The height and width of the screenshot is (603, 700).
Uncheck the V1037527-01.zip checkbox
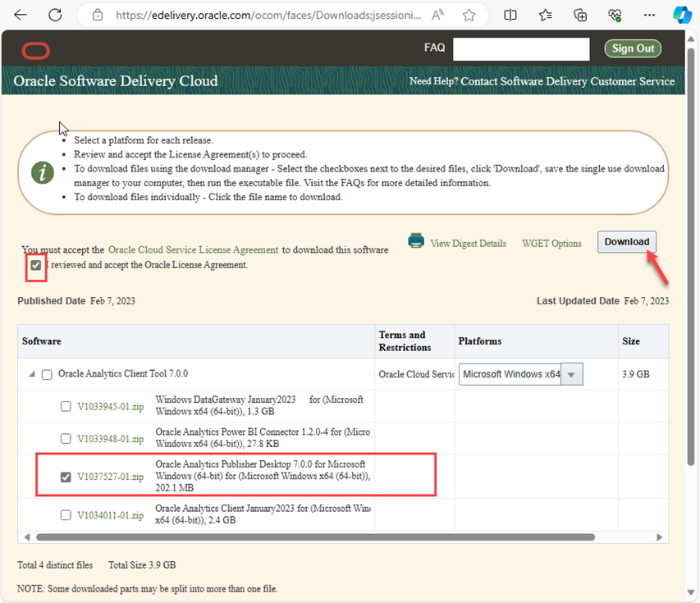[x=66, y=477]
